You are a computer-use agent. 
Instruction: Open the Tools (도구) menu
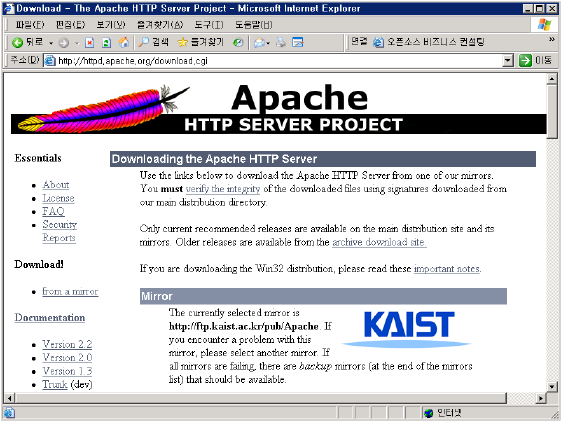point(209,25)
